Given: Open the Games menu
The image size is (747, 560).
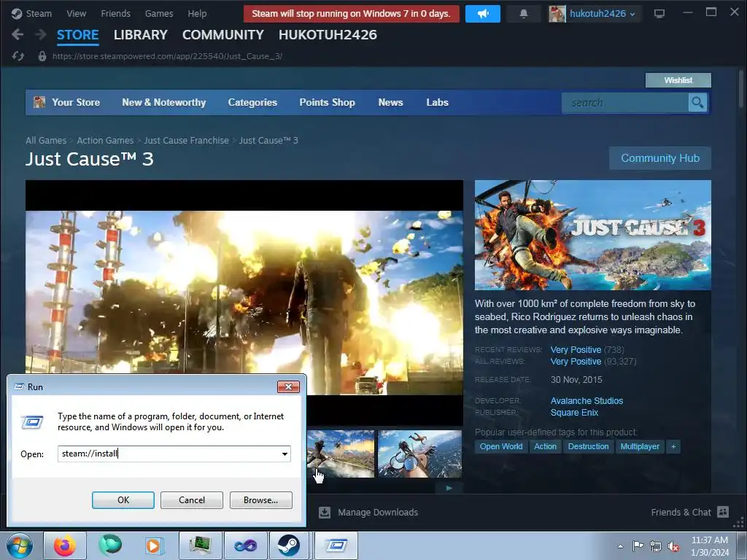Looking at the screenshot, I should click(x=159, y=13).
